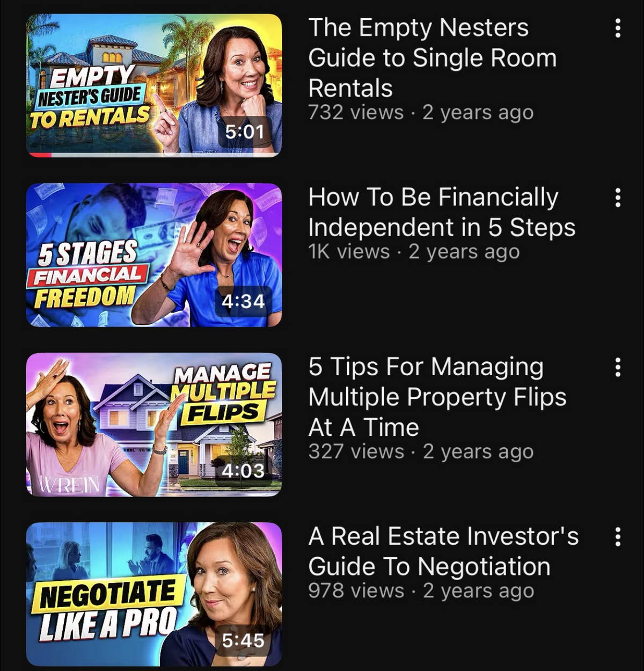This screenshot has height=671, width=644.
Task: Click the 4:03 duration badge
Action: tap(243, 471)
